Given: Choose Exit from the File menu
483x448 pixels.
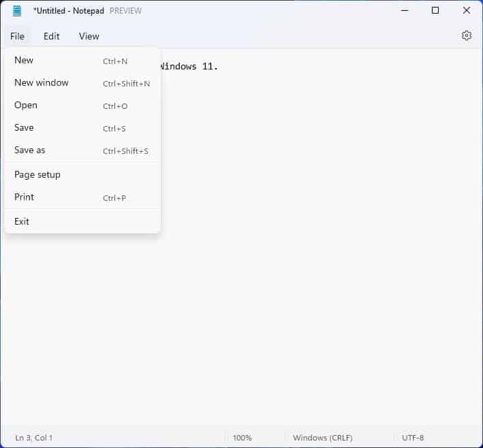Looking at the screenshot, I should coord(82,221).
